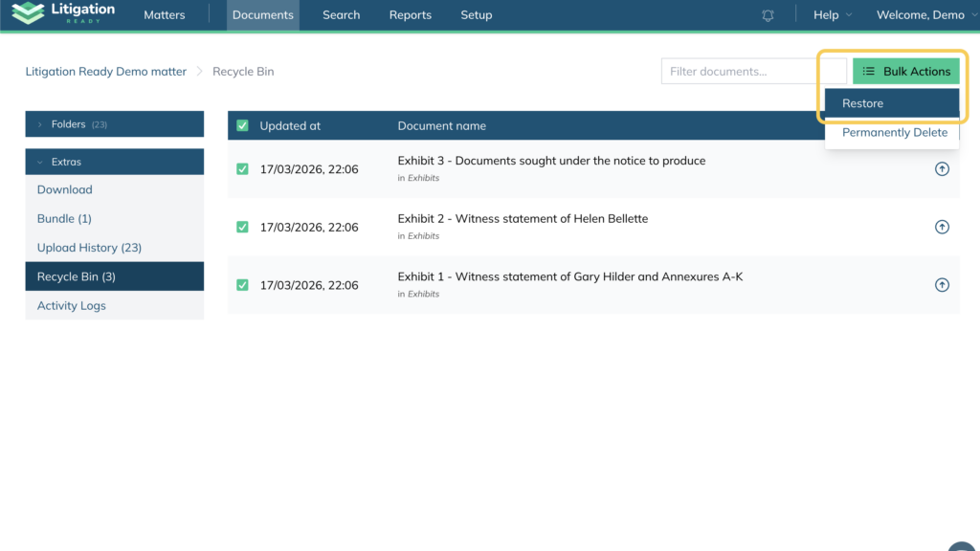This screenshot has width=980, height=551.
Task: Open the Help dropdown menu
Action: 832,15
